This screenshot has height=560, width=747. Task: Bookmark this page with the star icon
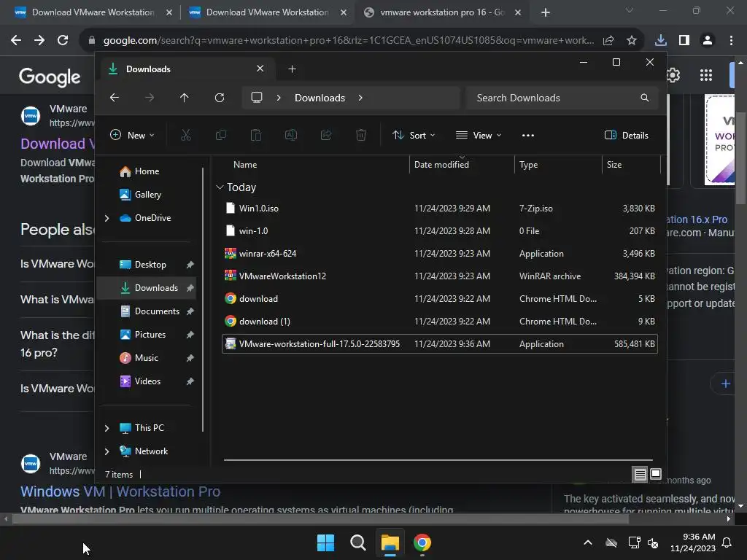[632, 41]
